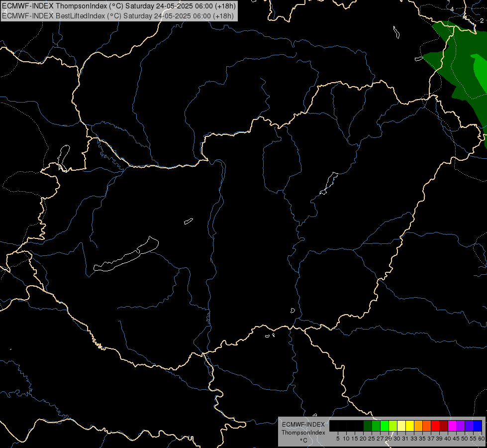Select the dark red legend swatch for 39-40
Image resolution: width=487 pixels, height=448 pixels.
point(444,426)
